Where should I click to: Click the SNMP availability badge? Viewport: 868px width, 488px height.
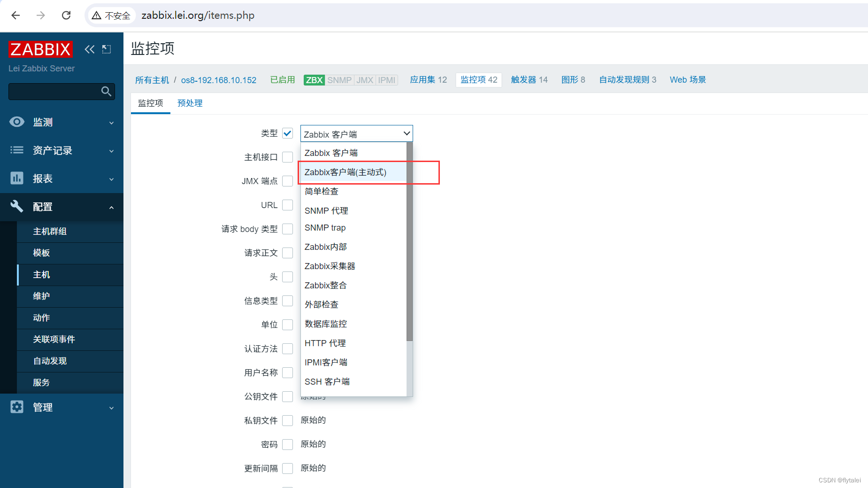click(339, 80)
